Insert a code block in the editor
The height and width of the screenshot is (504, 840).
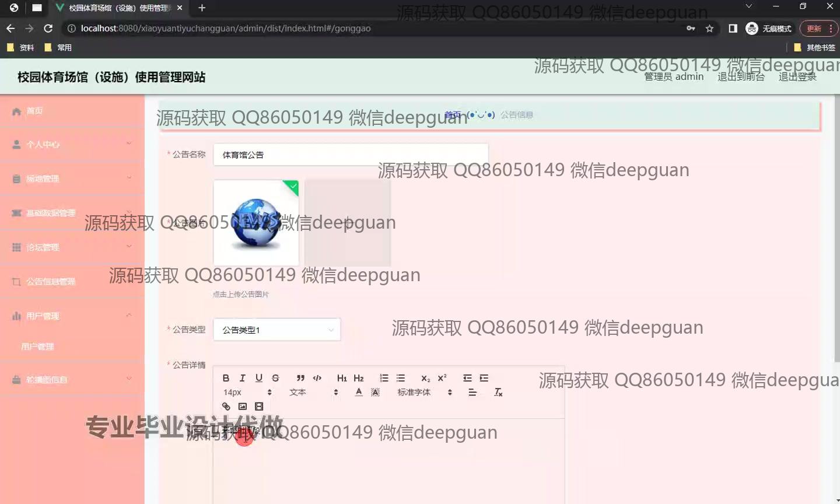[317, 378]
